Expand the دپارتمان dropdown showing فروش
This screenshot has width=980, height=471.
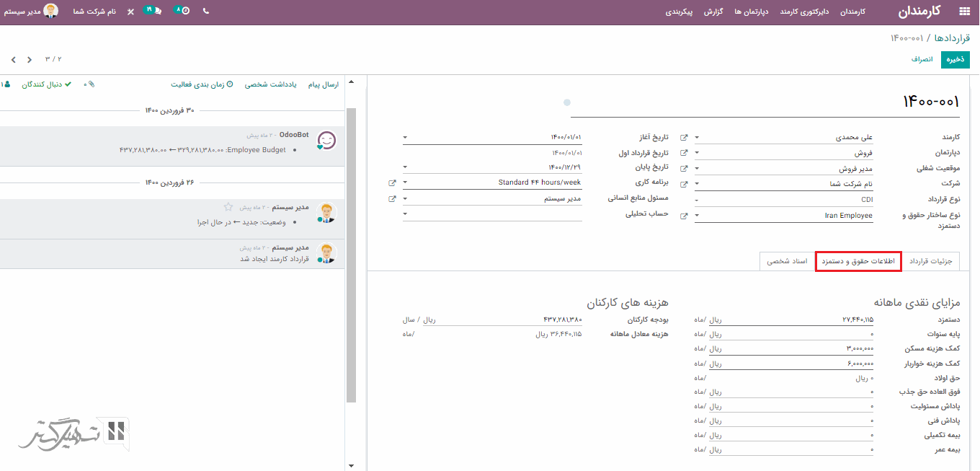pos(696,153)
